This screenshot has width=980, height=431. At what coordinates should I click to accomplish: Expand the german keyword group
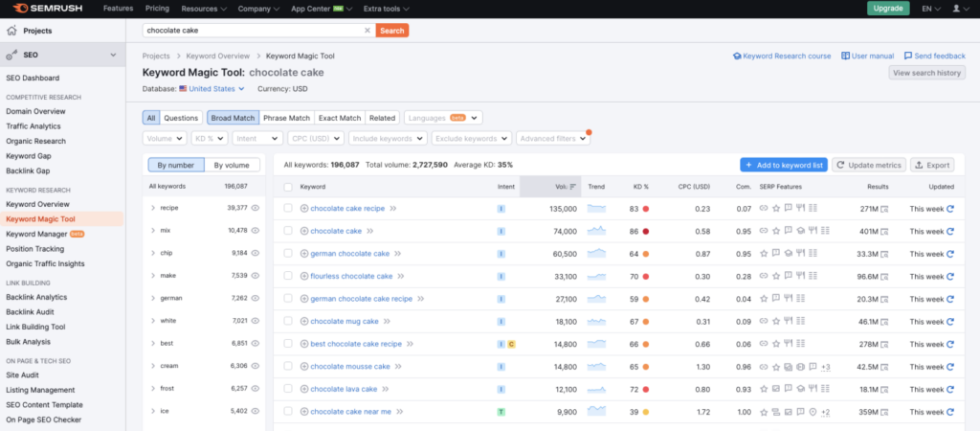tap(153, 299)
